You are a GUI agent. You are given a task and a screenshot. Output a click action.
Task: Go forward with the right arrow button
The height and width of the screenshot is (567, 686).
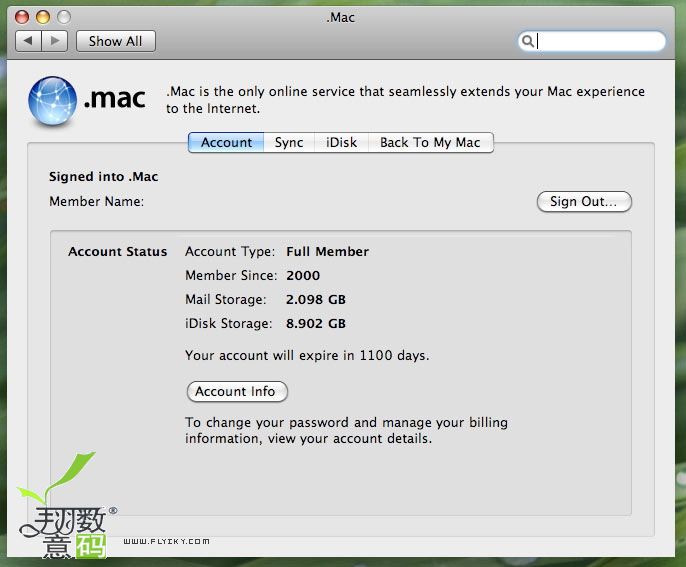tap(55, 41)
